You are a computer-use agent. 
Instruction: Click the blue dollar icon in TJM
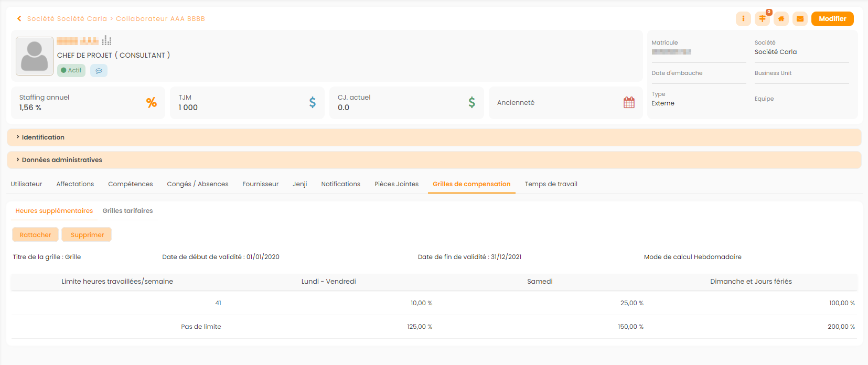(313, 103)
